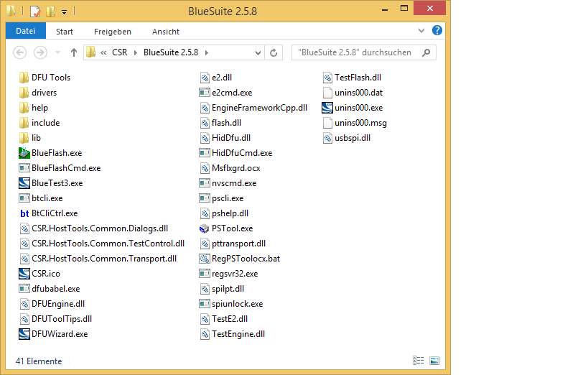Select e2.dll file
588x375 pixels.
pos(215,78)
